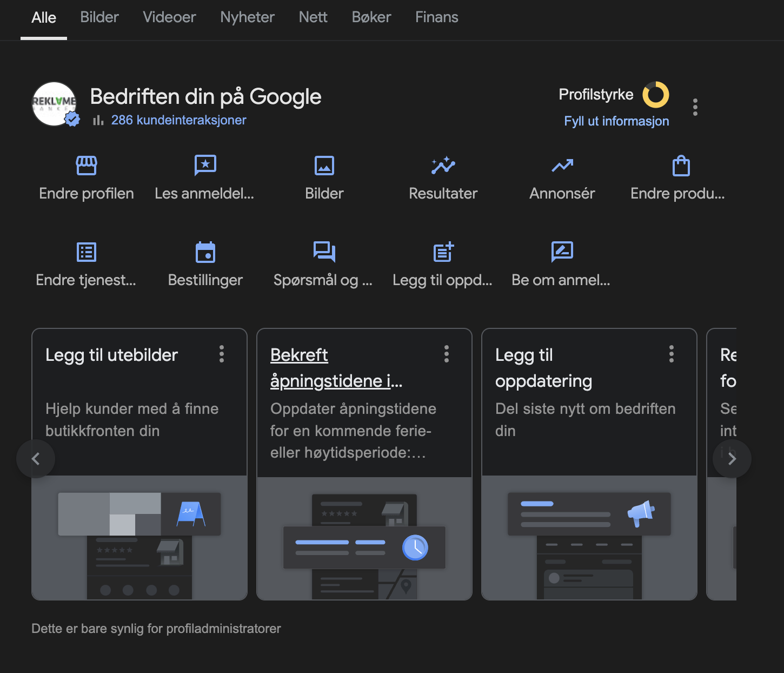Open the Spørsmål og svar chat icon
Image resolution: width=784 pixels, height=673 pixels.
(x=324, y=252)
